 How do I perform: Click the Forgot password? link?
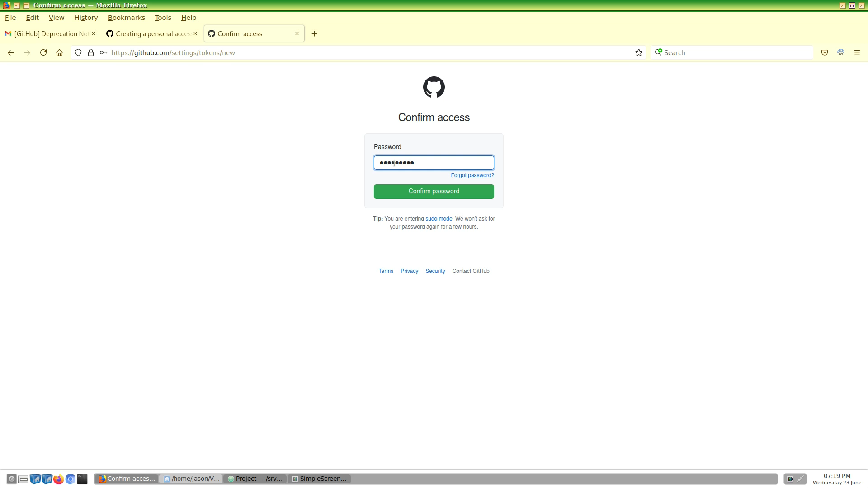(472, 175)
